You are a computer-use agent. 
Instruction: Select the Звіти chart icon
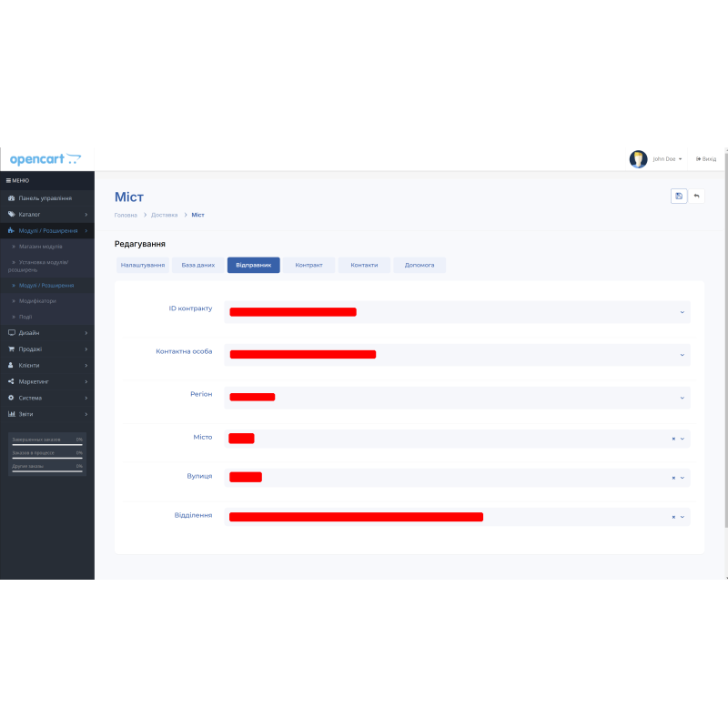[x=10, y=414]
